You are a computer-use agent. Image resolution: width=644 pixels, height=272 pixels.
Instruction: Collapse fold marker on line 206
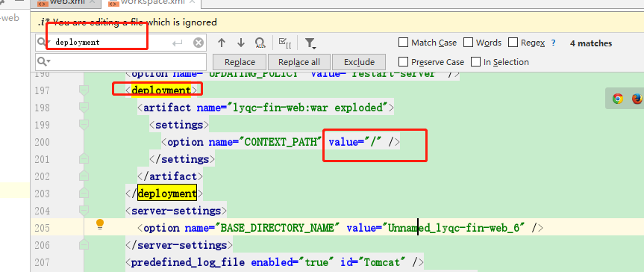pyautogui.click(x=84, y=245)
